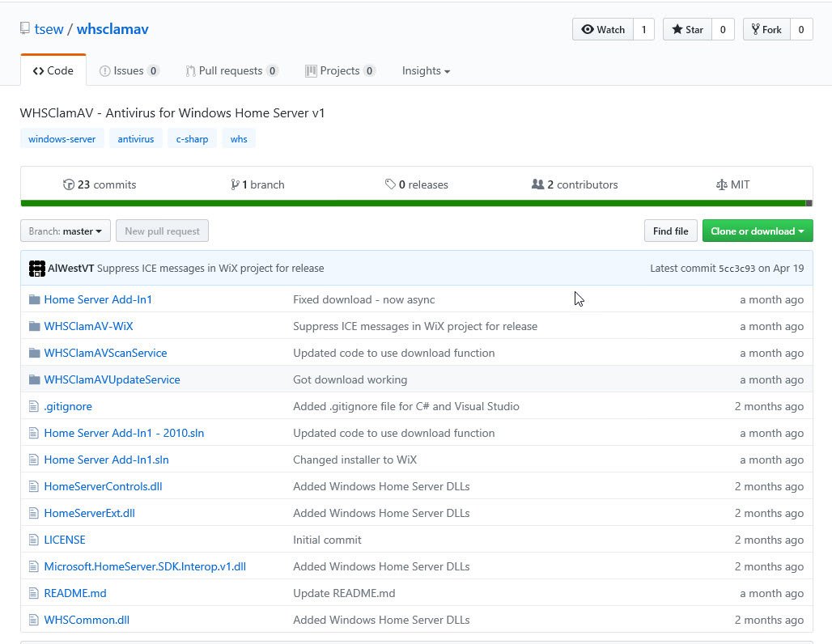
Task: Expand the Clone or download dropdown
Action: click(x=758, y=231)
